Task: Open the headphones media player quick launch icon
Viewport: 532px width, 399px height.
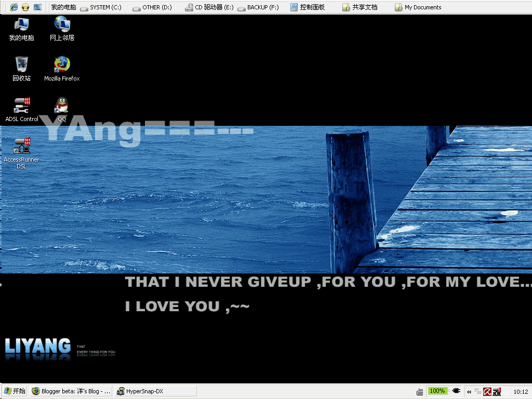Action: 25,7
